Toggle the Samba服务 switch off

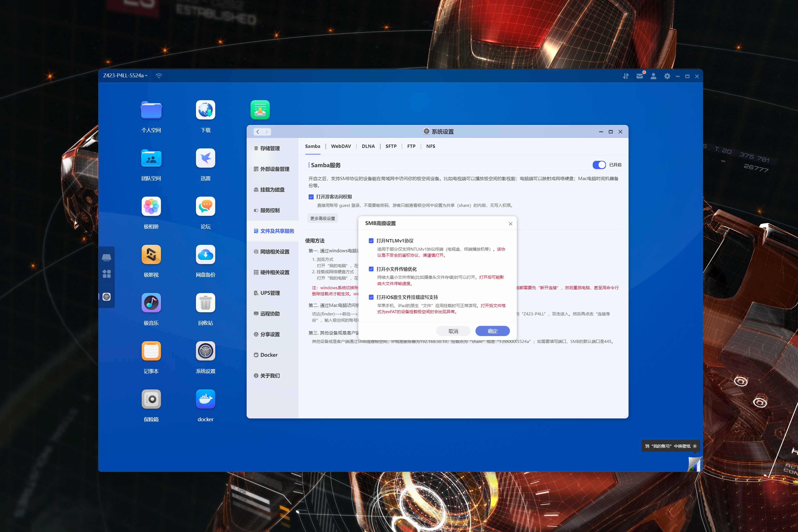[x=599, y=165]
